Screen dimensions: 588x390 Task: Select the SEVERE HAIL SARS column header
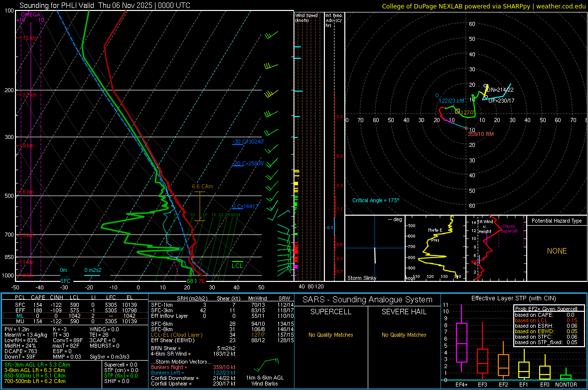[x=404, y=312]
